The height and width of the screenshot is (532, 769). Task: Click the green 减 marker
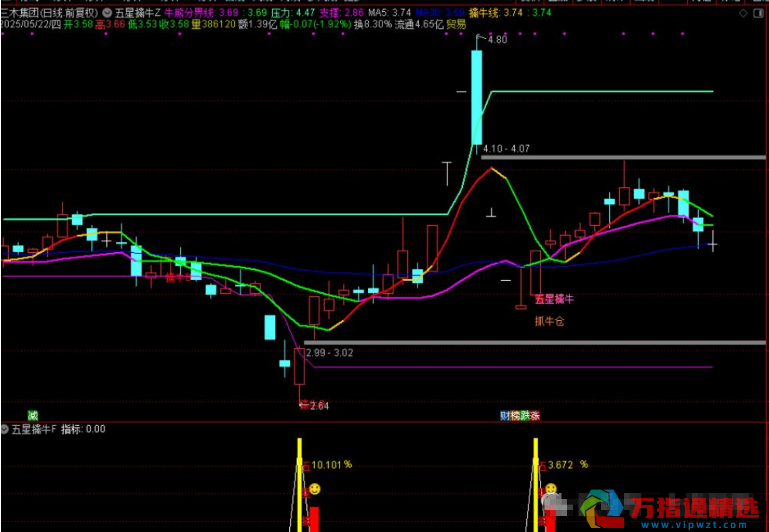[33, 415]
